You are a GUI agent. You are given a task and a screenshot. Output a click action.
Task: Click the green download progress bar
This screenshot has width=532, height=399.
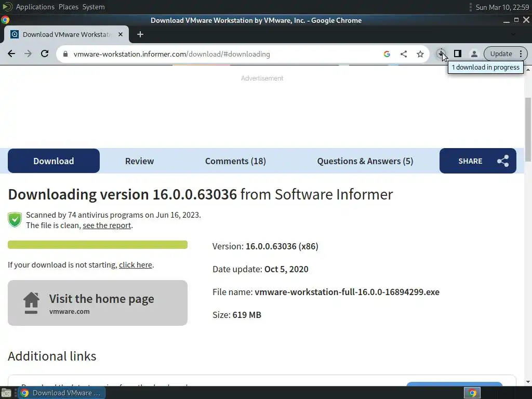tap(98, 245)
